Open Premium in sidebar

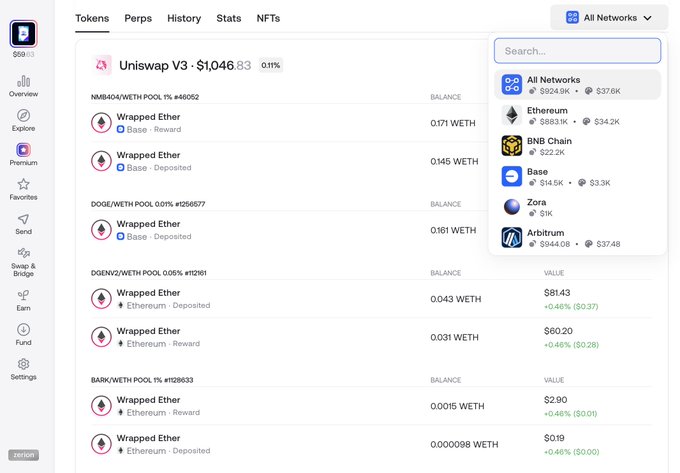tap(23, 155)
